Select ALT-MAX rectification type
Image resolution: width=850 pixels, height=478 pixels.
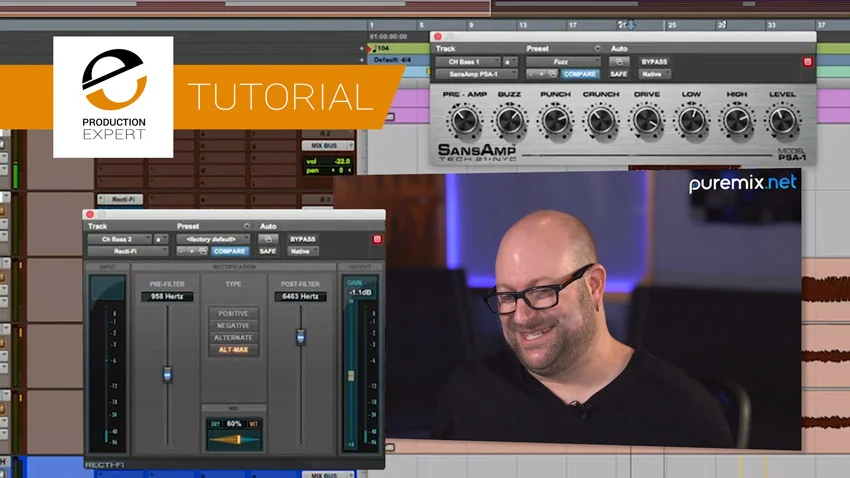point(234,350)
